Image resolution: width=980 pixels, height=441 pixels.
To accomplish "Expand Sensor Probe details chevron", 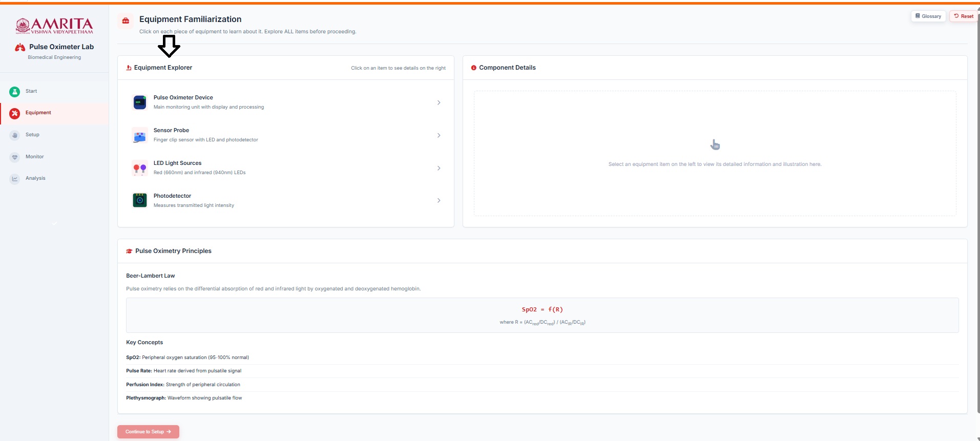I will pyautogui.click(x=439, y=135).
